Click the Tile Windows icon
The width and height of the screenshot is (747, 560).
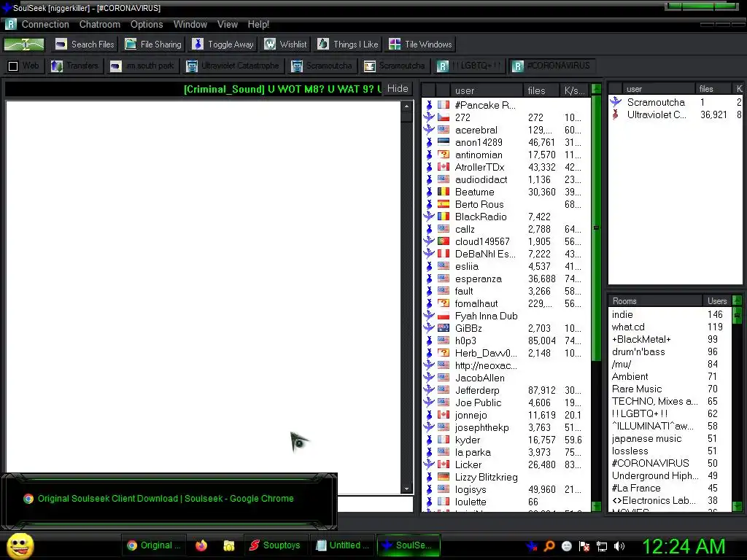[395, 44]
